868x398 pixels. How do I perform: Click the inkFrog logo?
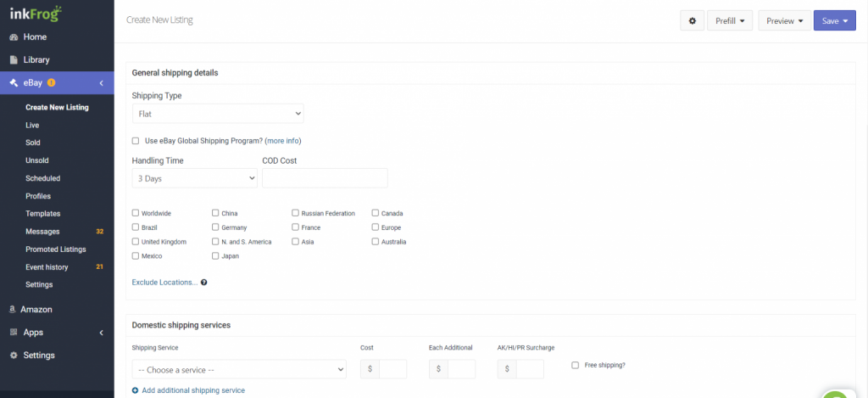(x=36, y=14)
